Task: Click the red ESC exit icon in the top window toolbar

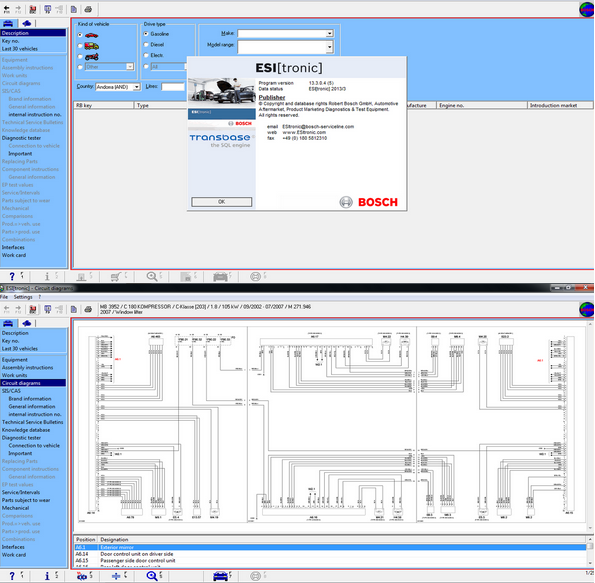Action: 33,9
